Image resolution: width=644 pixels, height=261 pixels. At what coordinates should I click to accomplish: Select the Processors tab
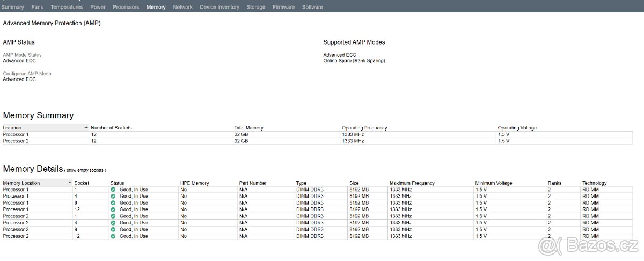pyautogui.click(x=126, y=7)
